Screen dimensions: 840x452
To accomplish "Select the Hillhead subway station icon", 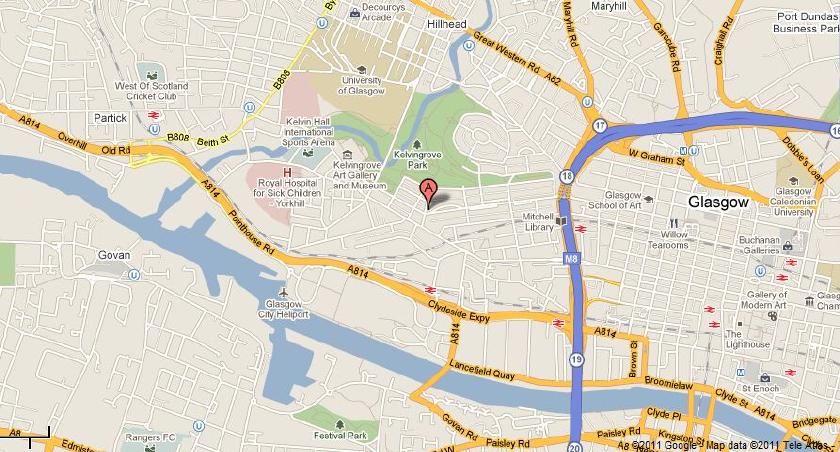I will point(469,46).
